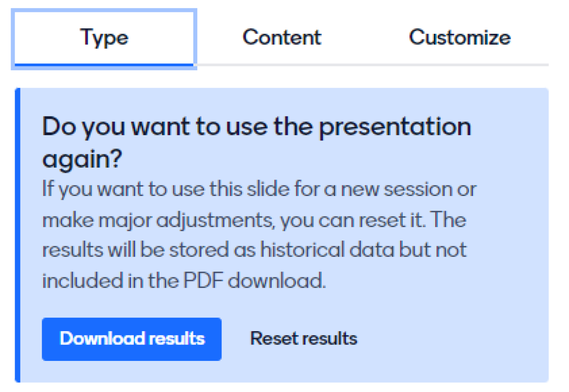Click the grey divider line under Customize

click(x=460, y=65)
